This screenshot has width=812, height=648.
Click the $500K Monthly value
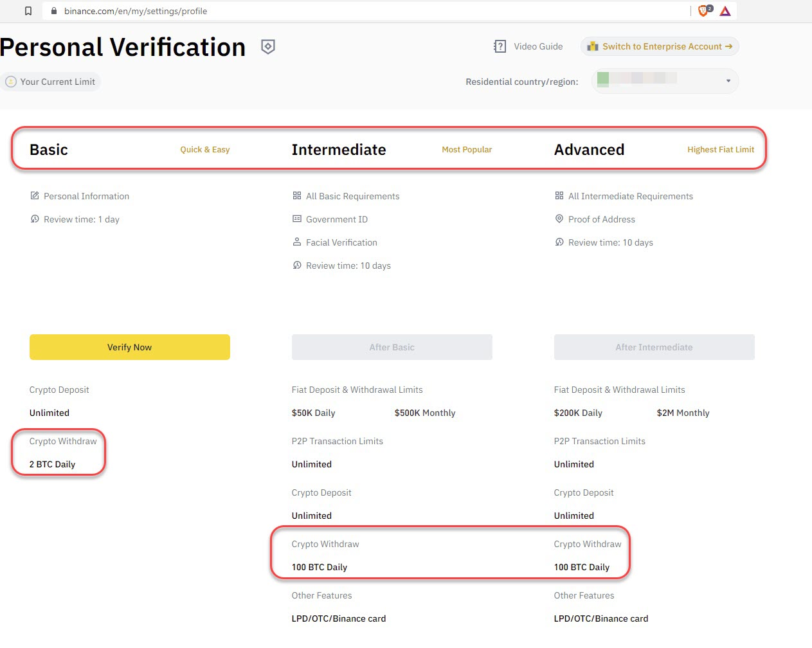[x=425, y=413]
